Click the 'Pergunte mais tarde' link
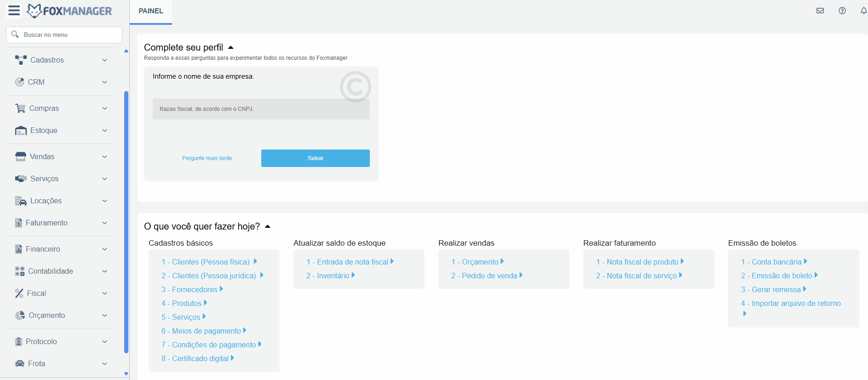The image size is (868, 380). pyautogui.click(x=207, y=158)
